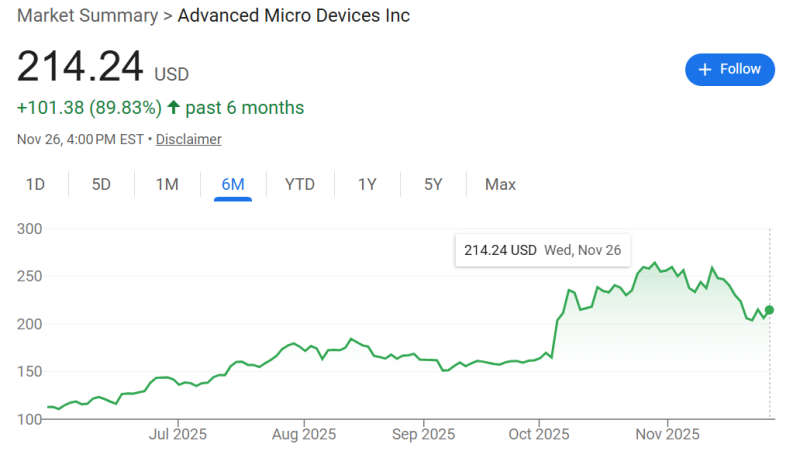This screenshot has height=451, width=800.
Task: Select the 1M time range tab
Action: 167,184
